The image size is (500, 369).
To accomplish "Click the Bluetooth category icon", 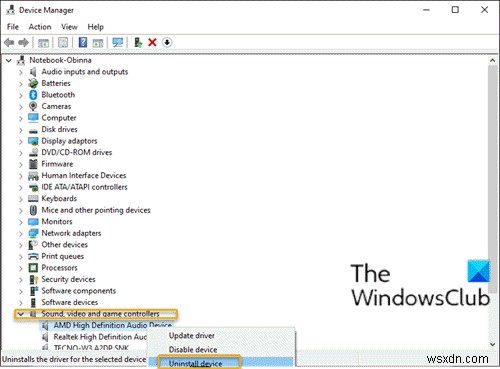I will (33, 95).
